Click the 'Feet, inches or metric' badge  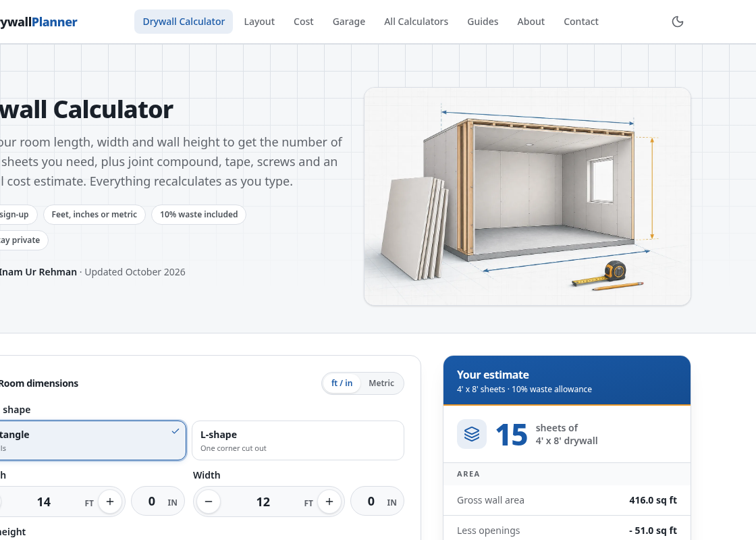click(x=94, y=215)
